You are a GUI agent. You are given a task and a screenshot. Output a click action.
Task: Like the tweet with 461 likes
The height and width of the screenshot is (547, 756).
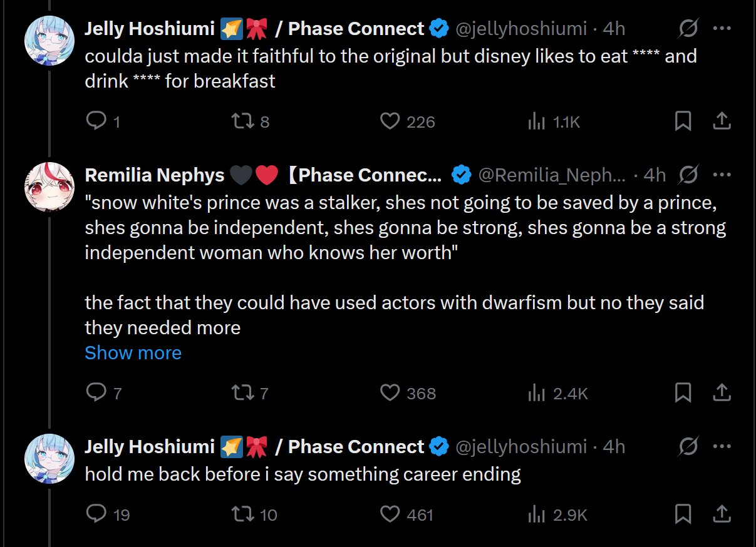coord(390,514)
